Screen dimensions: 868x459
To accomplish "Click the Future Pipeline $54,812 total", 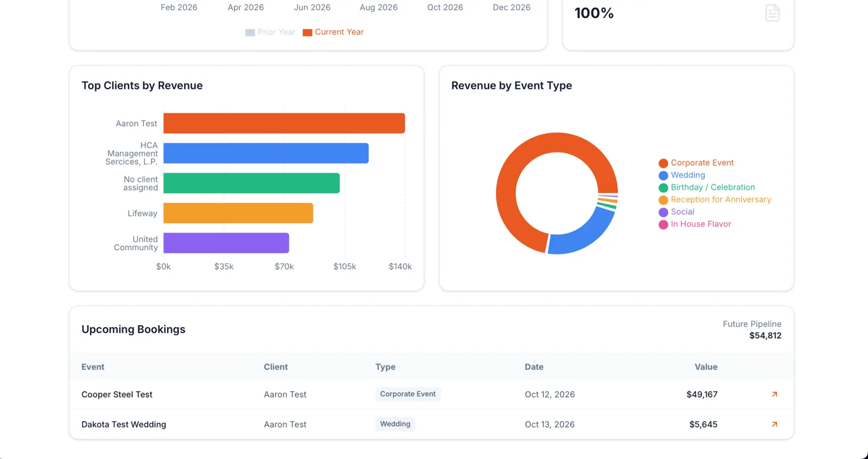I will pyautogui.click(x=765, y=335).
